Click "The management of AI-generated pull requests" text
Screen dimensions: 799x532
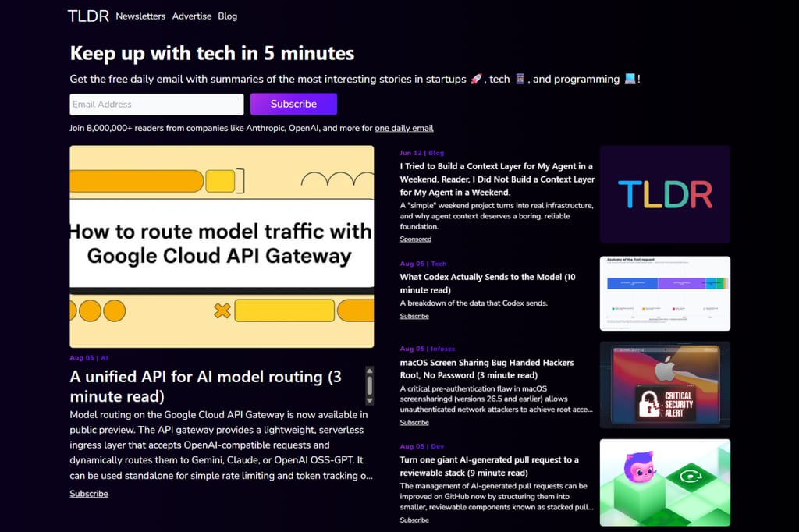click(x=497, y=497)
